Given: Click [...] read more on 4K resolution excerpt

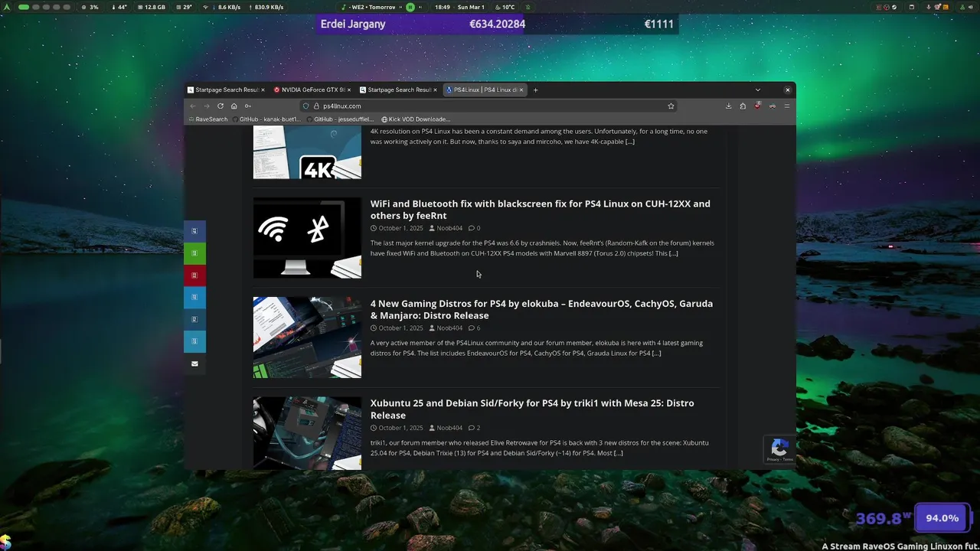Looking at the screenshot, I should (630, 142).
